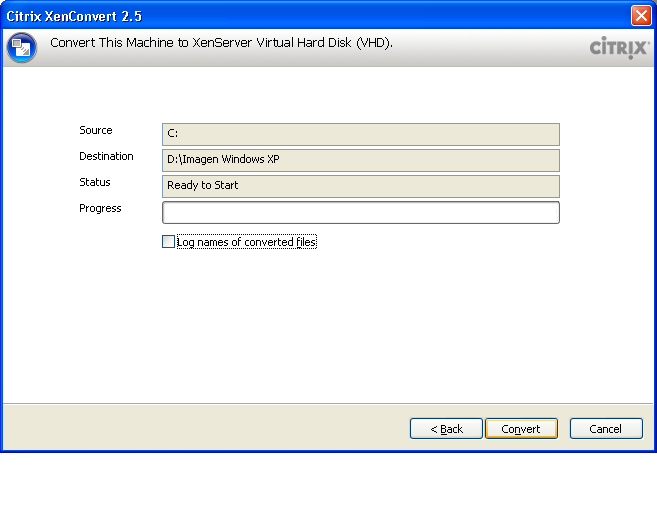Click the Source label
Screen dimensions: 657x512
[x=96, y=130]
